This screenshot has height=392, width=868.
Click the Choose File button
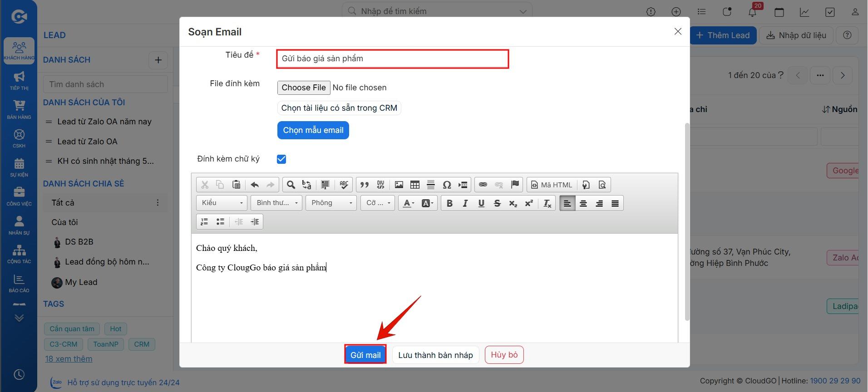click(x=304, y=88)
